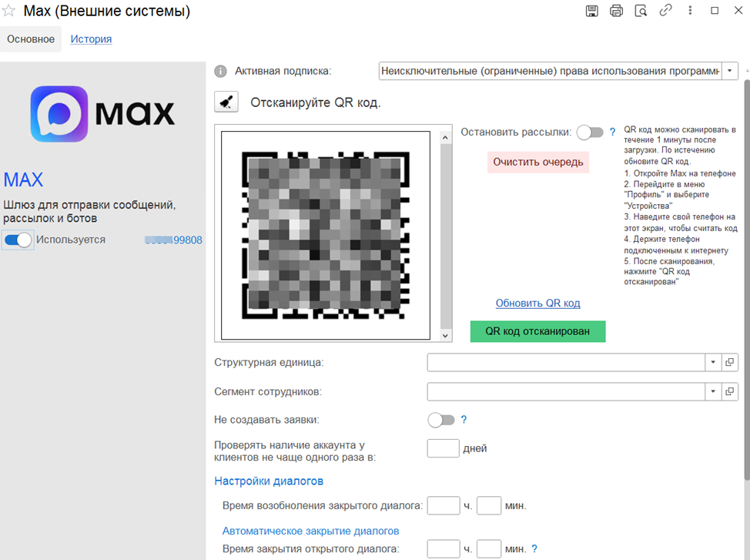This screenshot has width=750, height=560.
Task: Click the Отсканируйте QR код text
Action: tap(316, 102)
